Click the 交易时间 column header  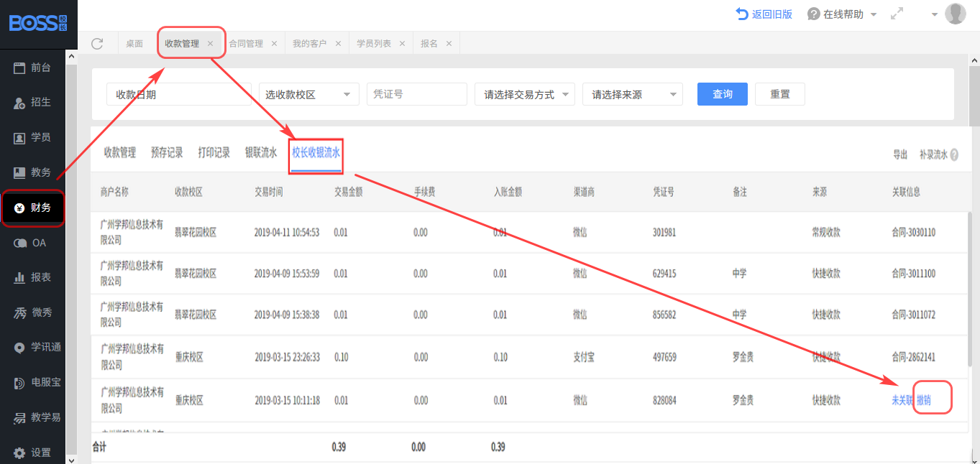coord(268,192)
